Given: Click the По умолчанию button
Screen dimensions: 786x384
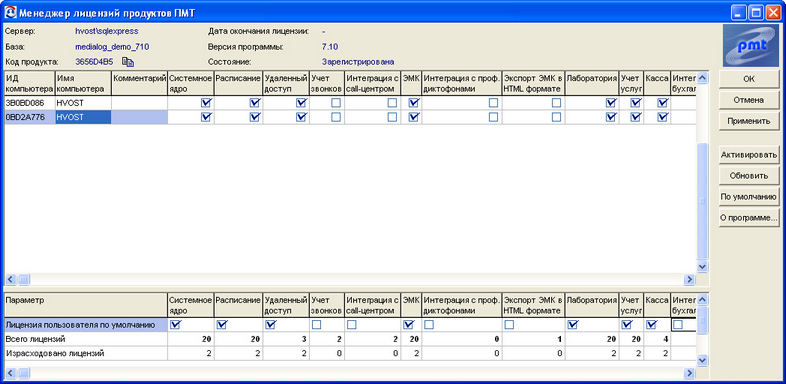Looking at the screenshot, I should pyautogui.click(x=748, y=197).
